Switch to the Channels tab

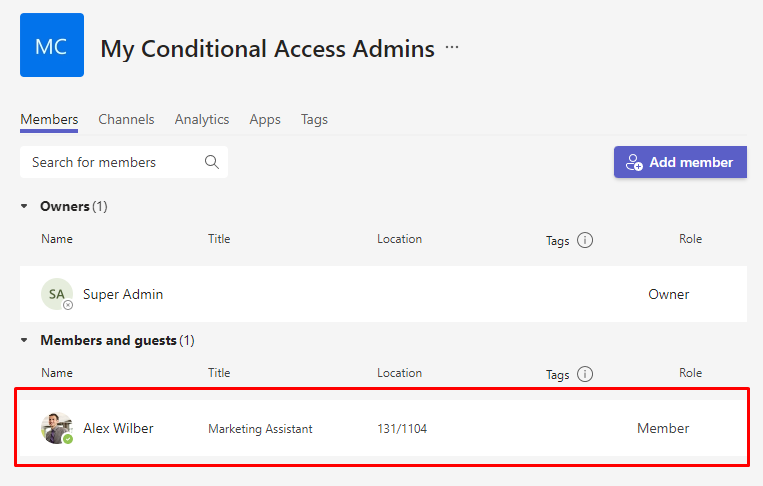126,119
